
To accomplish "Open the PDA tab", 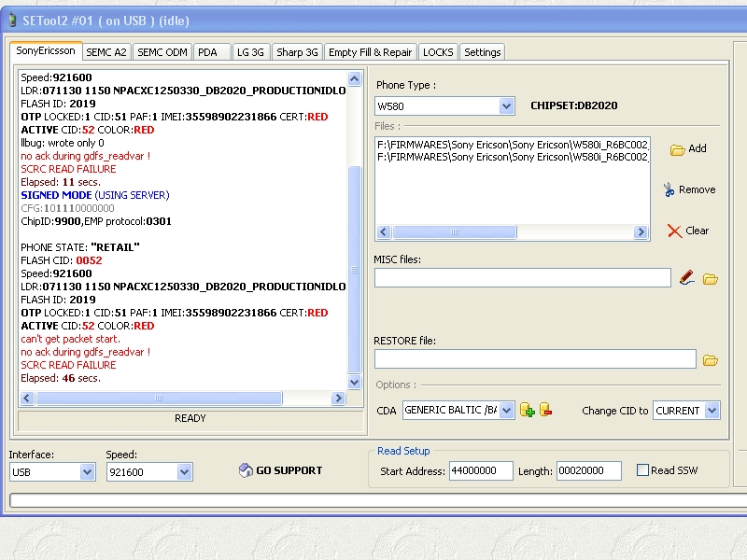I will coord(212,52).
